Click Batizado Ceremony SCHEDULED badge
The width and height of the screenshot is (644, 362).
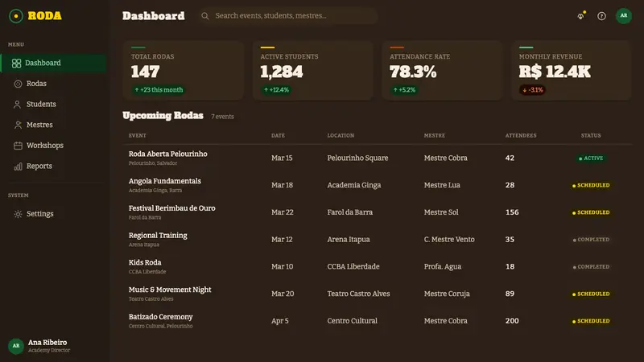[x=591, y=321]
